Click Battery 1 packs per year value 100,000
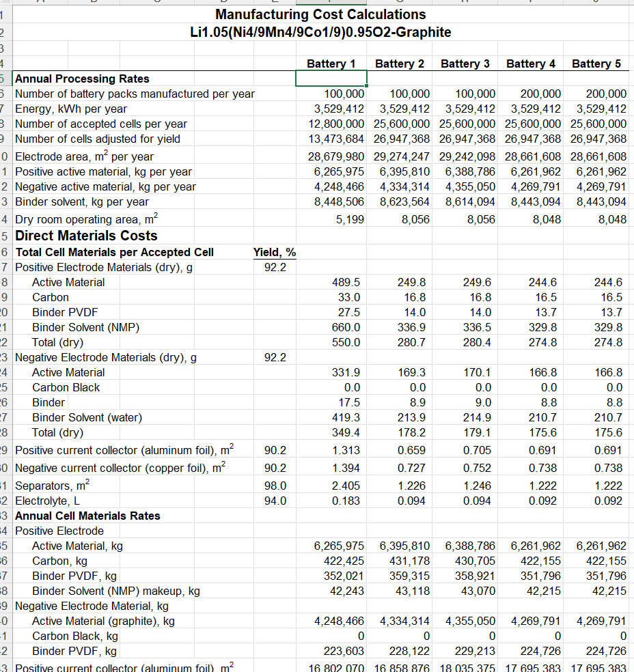 [x=344, y=94]
